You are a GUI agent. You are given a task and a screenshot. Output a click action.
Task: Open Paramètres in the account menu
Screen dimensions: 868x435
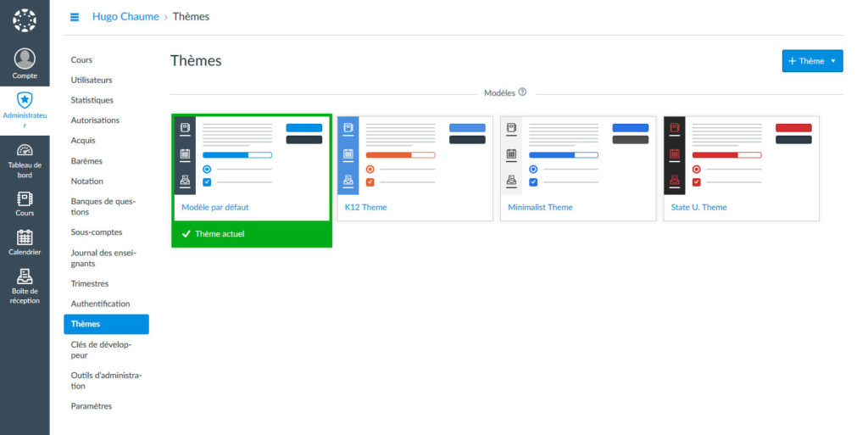pos(92,406)
